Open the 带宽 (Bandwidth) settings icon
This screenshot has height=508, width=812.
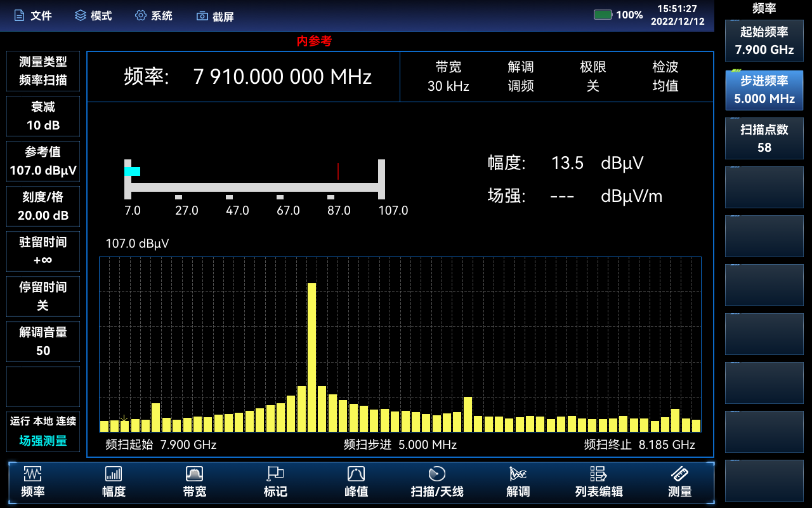193,481
